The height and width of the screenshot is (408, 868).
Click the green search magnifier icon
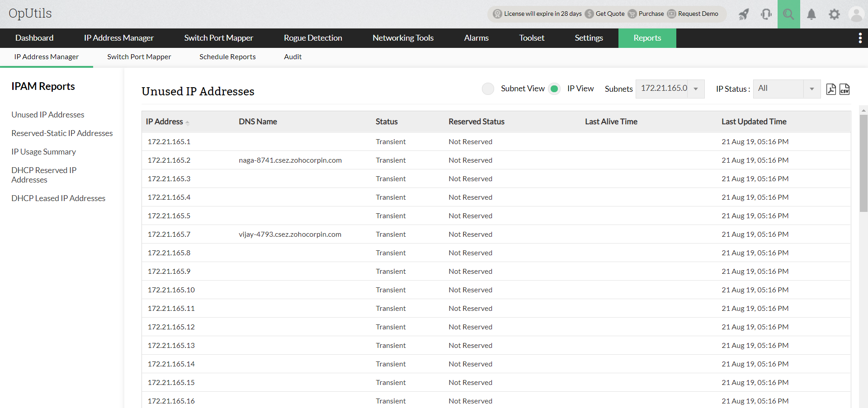pyautogui.click(x=789, y=14)
